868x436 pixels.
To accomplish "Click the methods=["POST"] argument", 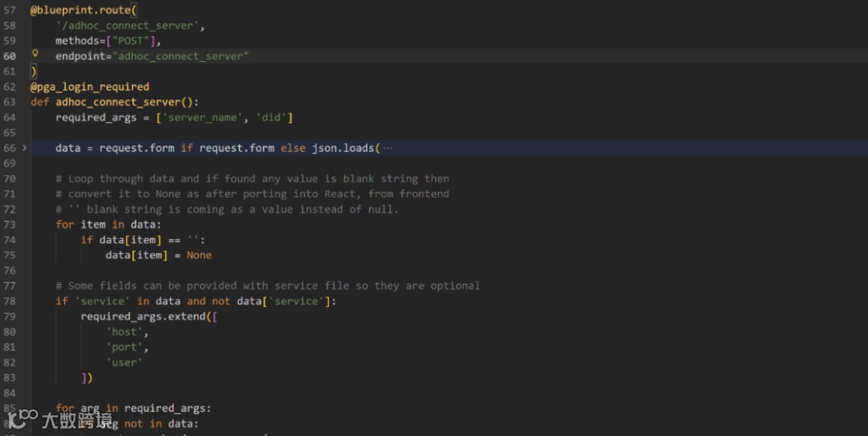I will point(105,41).
